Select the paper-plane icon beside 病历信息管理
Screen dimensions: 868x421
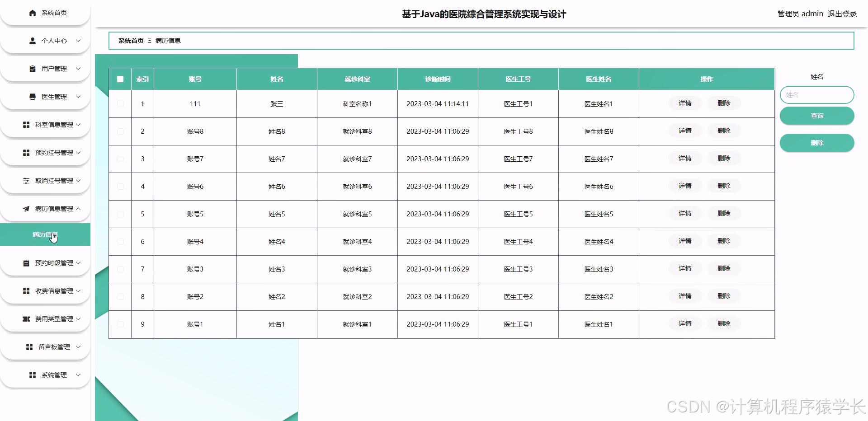pyautogui.click(x=26, y=209)
